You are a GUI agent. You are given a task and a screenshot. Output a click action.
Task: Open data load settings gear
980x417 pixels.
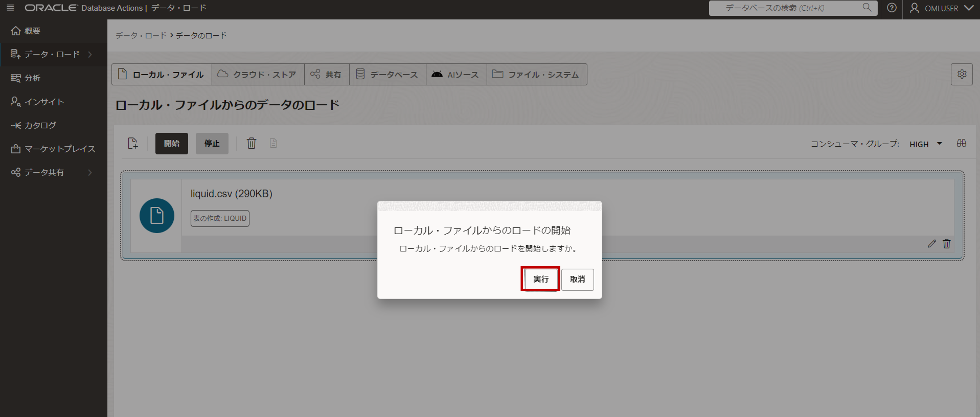click(x=961, y=74)
